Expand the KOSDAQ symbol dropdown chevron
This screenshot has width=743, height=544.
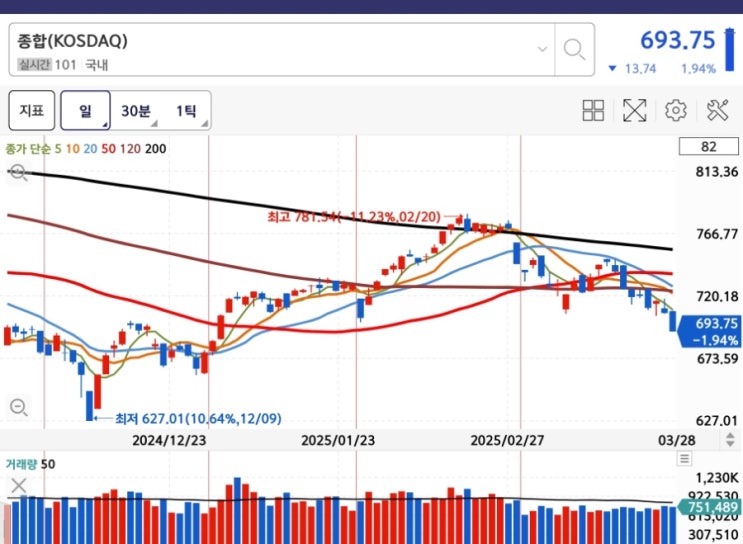tap(543, 49)
